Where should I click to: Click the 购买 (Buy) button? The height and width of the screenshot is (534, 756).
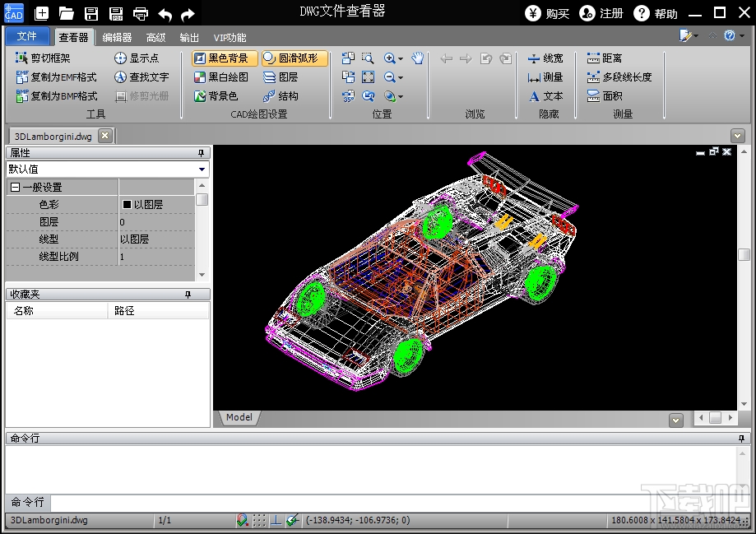(547, 13)
